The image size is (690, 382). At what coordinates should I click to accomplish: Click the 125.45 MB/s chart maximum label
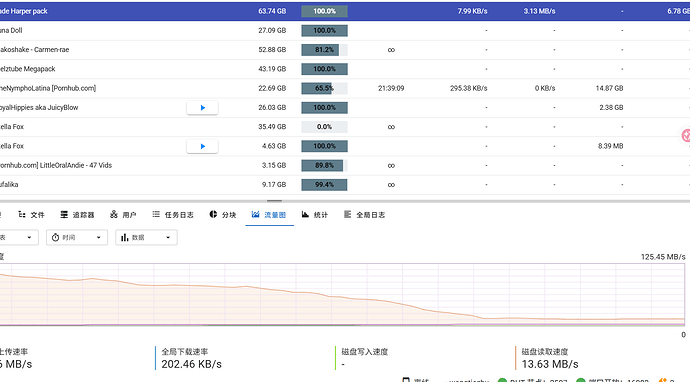(x=663, y=257)
